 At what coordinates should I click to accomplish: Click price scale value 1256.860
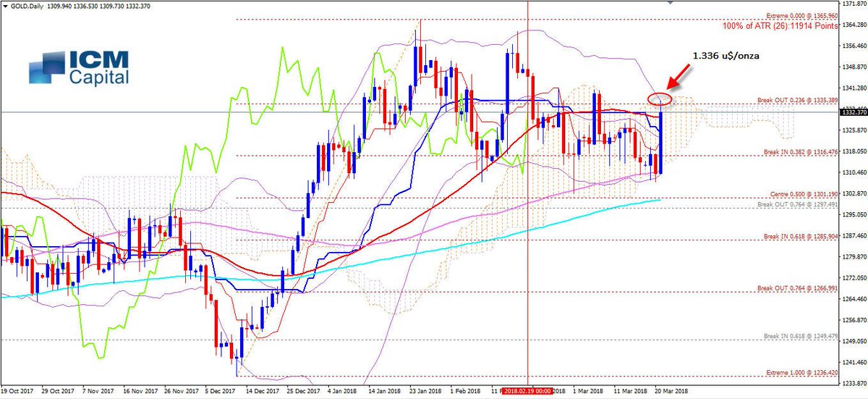[854, 320]
